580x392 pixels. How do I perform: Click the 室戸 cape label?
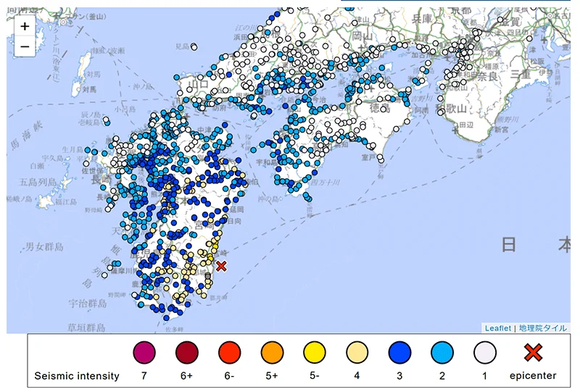368,158
